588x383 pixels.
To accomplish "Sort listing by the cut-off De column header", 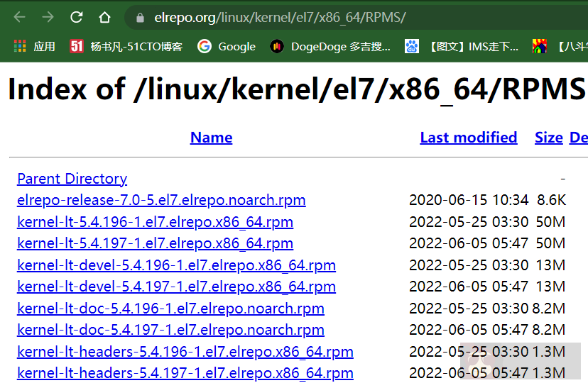I will coord(579,138).
